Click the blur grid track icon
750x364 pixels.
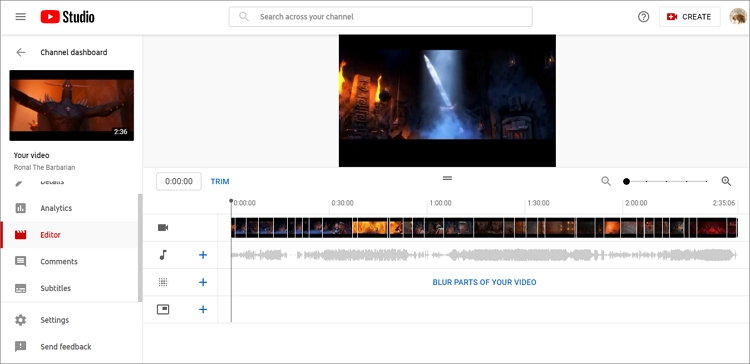(163, 282)
